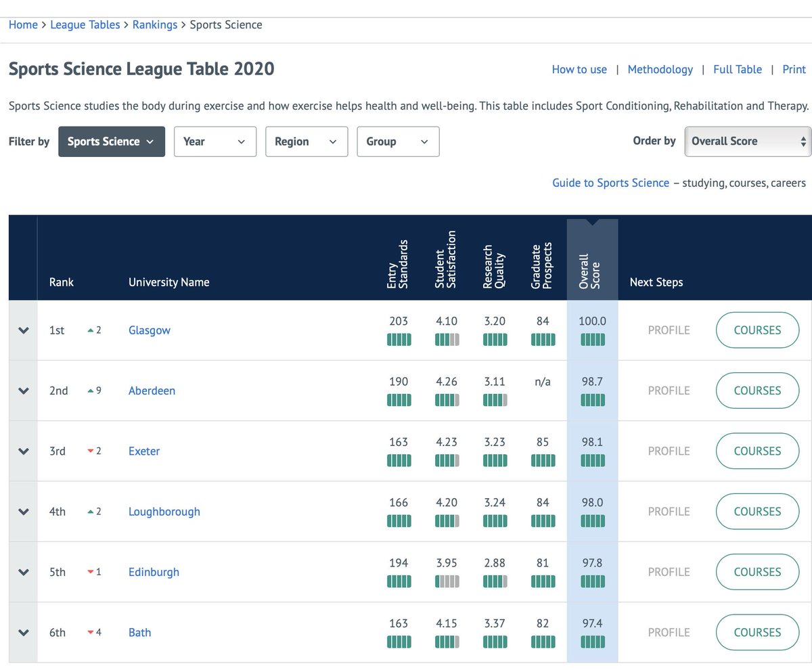Sort by Graduate Prospects column header
Viewport: 812px width, 670px height.
pos(543,266)
